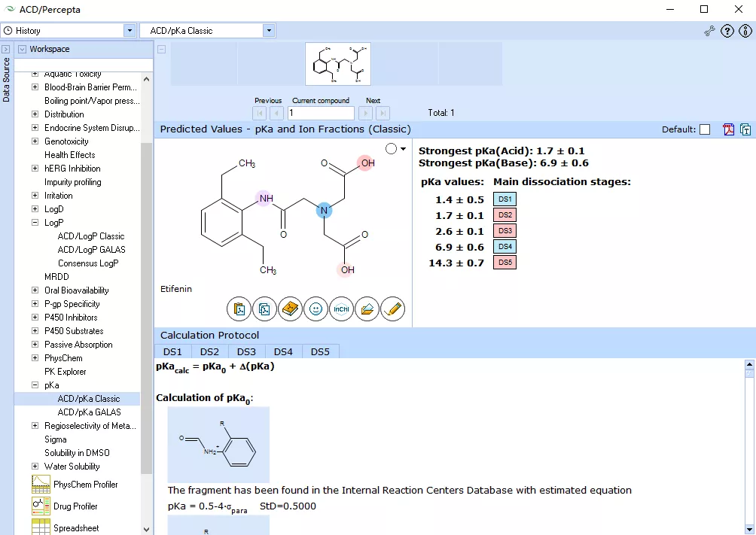Enable the Default checkbox
The height and width of the screenshot is (535, 756).
coord(704,129)
